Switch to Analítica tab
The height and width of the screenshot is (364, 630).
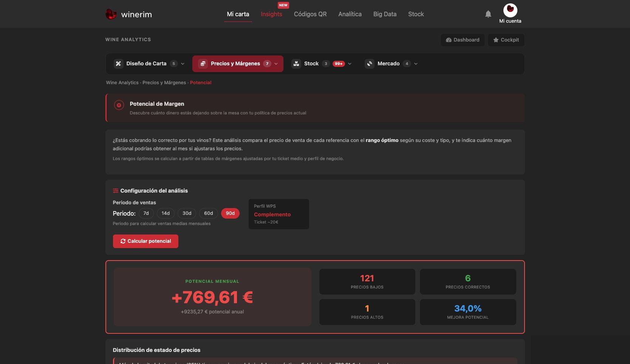[350, 14]
